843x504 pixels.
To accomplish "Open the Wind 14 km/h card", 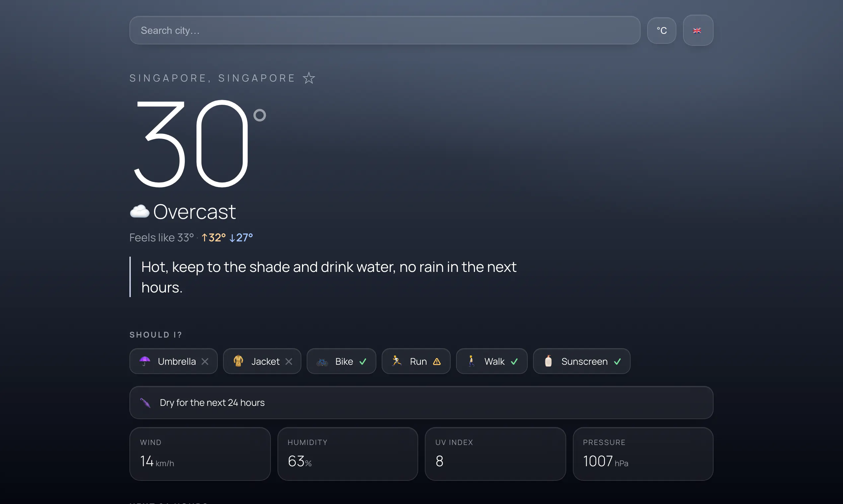I will coord(200,454).
